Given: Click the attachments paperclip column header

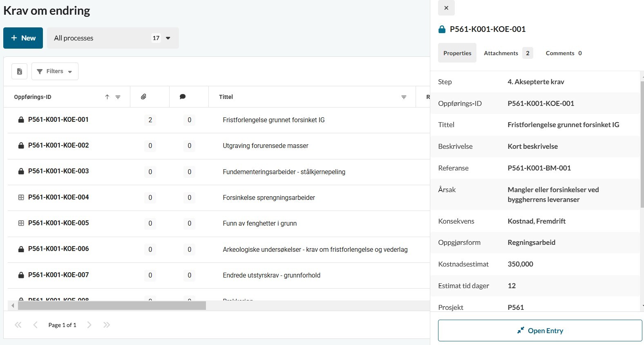Looking at the screenshot, I should click(x=143, y=97).
